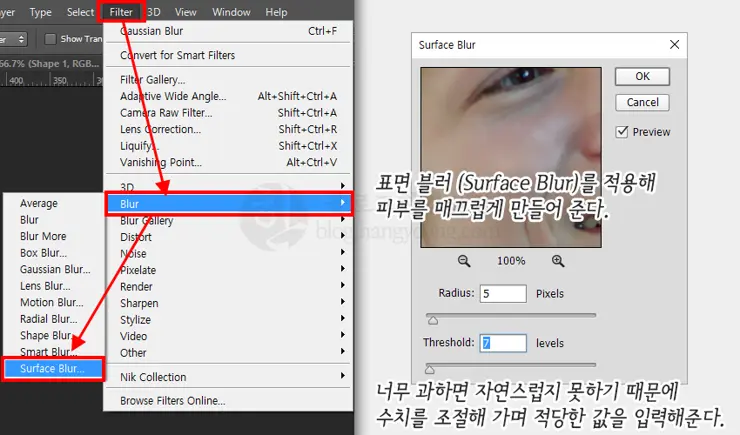Screen dimensions: 740x435
Task: Choose Gaussian Blur in Blur submenu
Action: (x=53, y=269)
